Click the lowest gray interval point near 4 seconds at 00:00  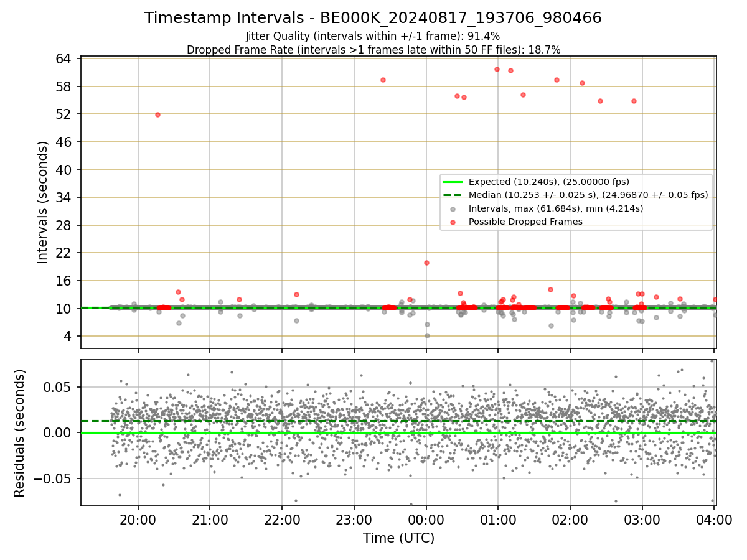[x=427, y=335]
